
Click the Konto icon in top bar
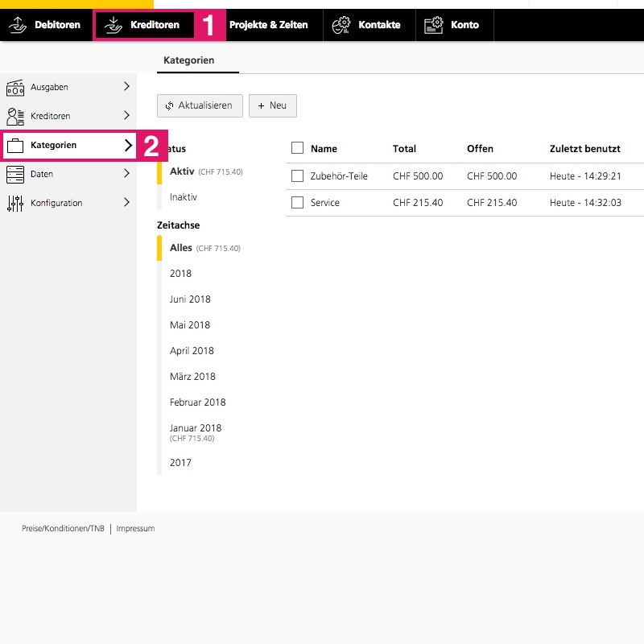434,25
